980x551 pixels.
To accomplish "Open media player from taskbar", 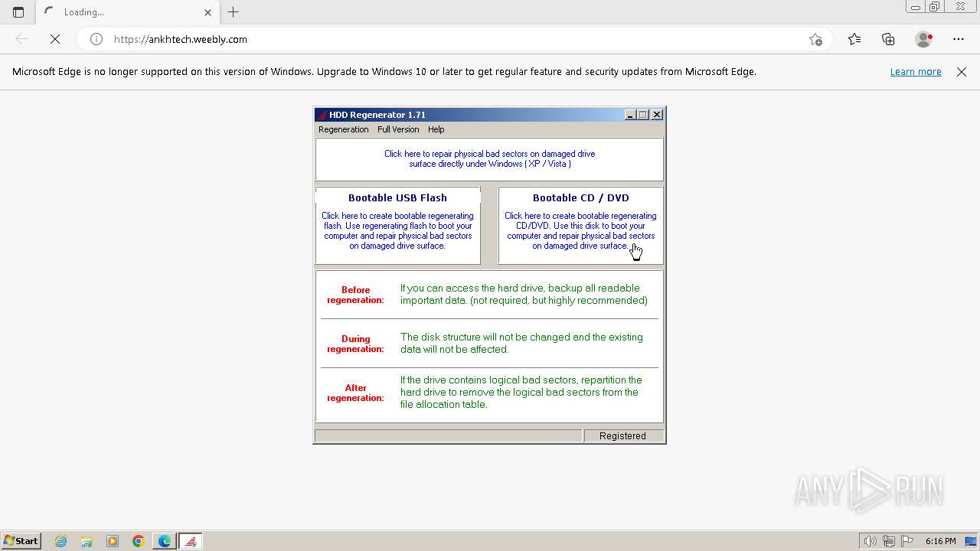I will (x=113, y=541).
